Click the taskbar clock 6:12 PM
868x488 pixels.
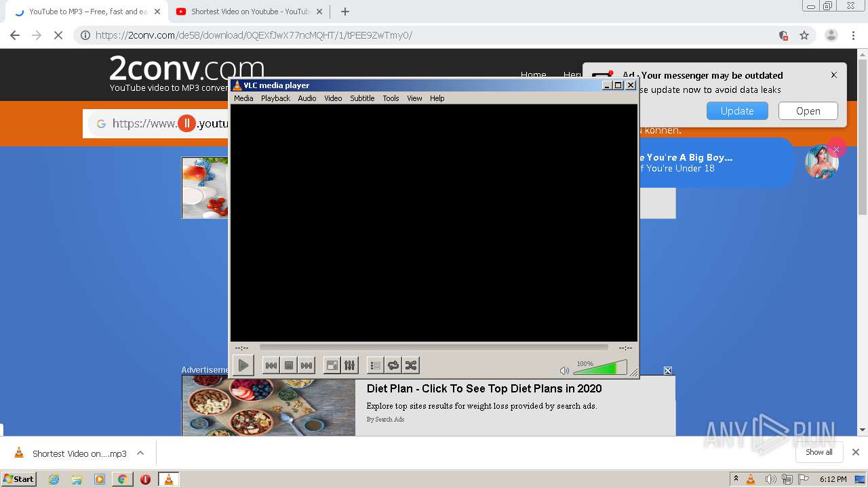coord(833,479)
